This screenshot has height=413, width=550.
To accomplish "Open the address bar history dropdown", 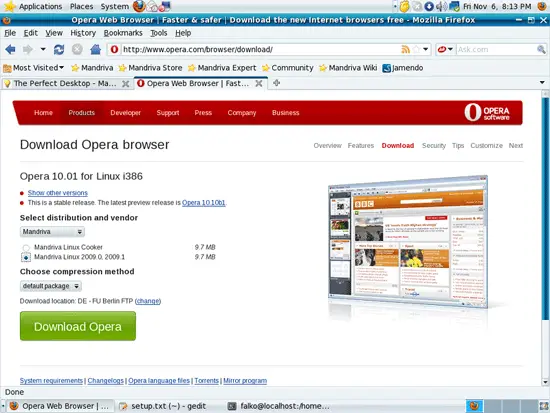I will 425,49.
